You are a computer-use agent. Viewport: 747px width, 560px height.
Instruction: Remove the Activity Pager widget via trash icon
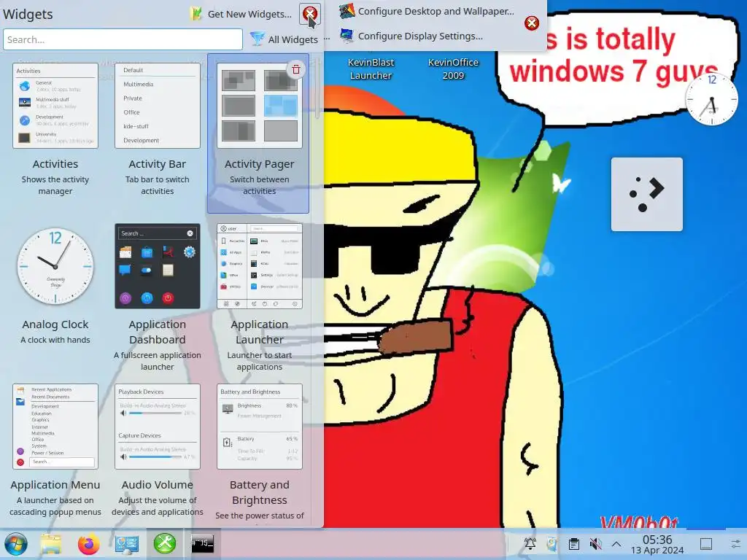[296, 69]
